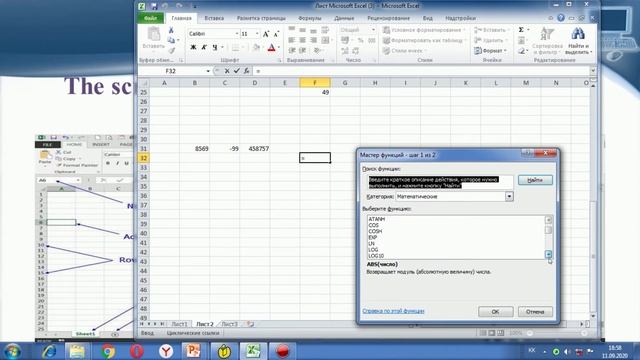
Task: Decrease font size with small A icon
Action: click(x=276, y=34)
